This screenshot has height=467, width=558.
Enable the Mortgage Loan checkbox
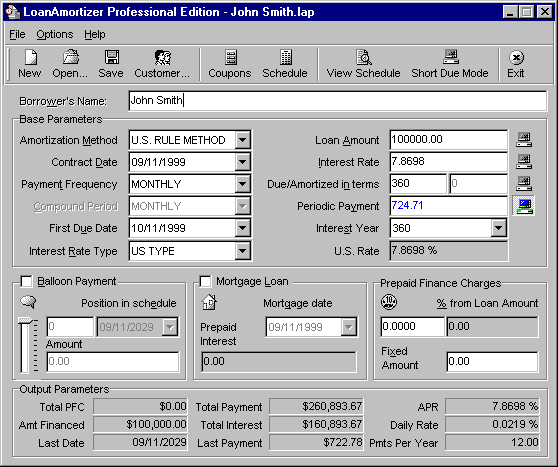(205, 281)
